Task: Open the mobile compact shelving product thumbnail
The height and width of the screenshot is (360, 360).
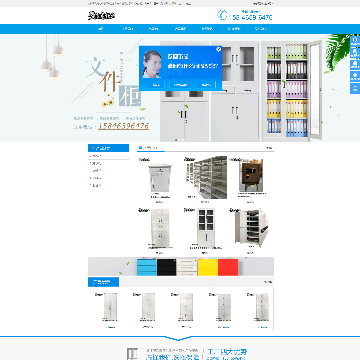Action: click(251, 228)
